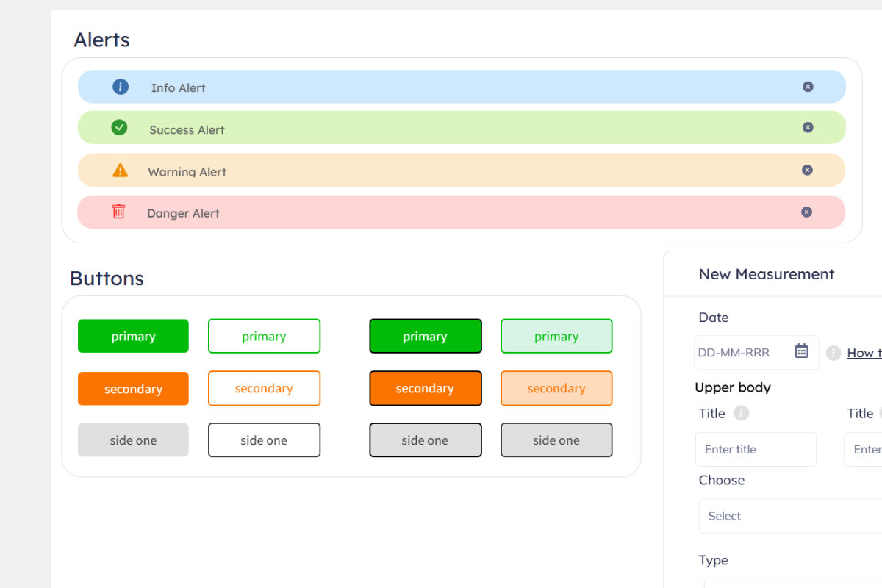Click the outlined primary button

point(264,336)
